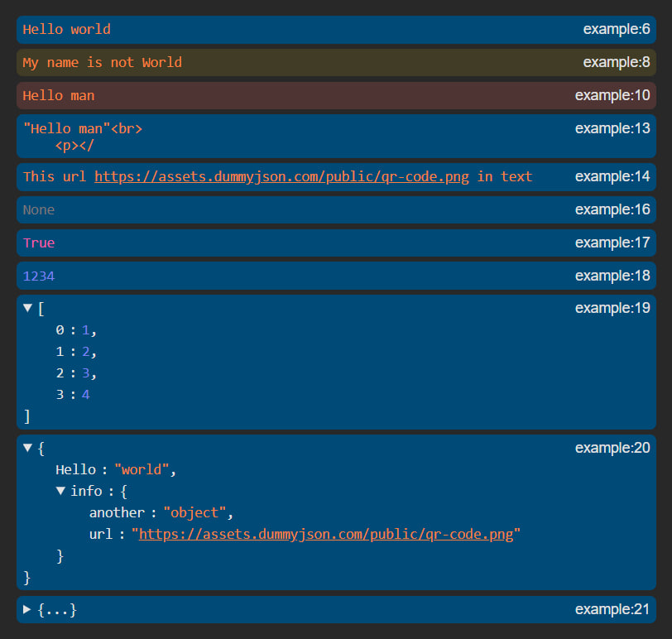The width and height of the screenshot is (672, 639).
Task: Click the red 'Hello man' error entry
Action: click(58, 95)
